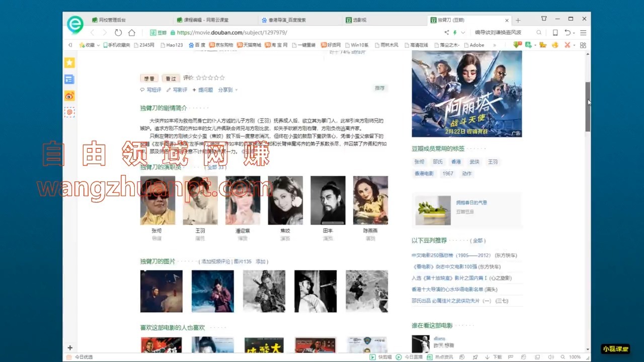The height and width of the screenshot is (362, 644).
Task: Open the Adobe bookmark folder
Action: 474,45
